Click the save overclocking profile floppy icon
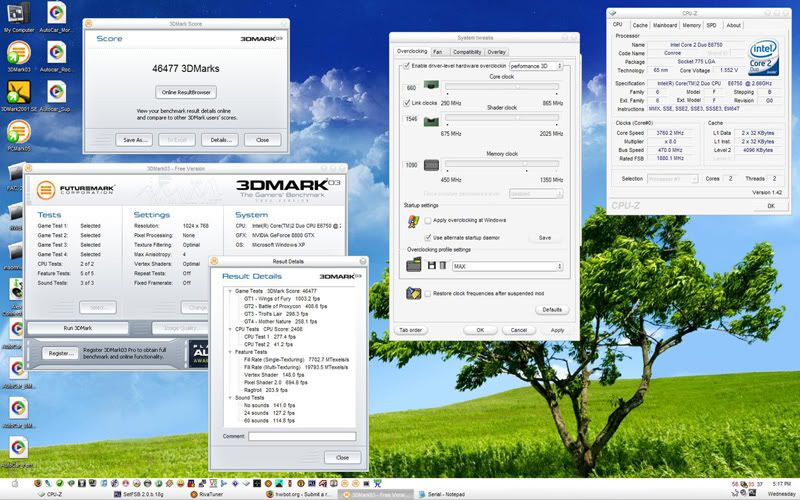 click(x=430, y=266)
